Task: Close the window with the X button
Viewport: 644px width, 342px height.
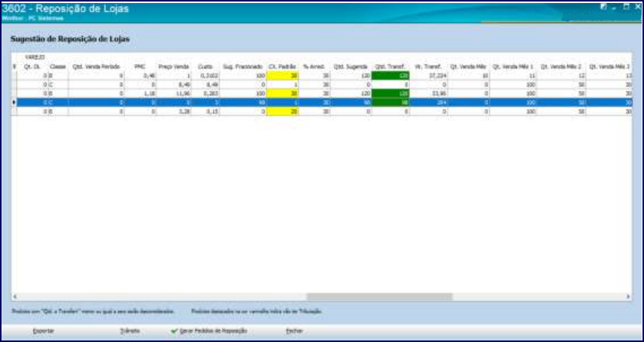Action: pyautogui.click(x=637, y=7)
